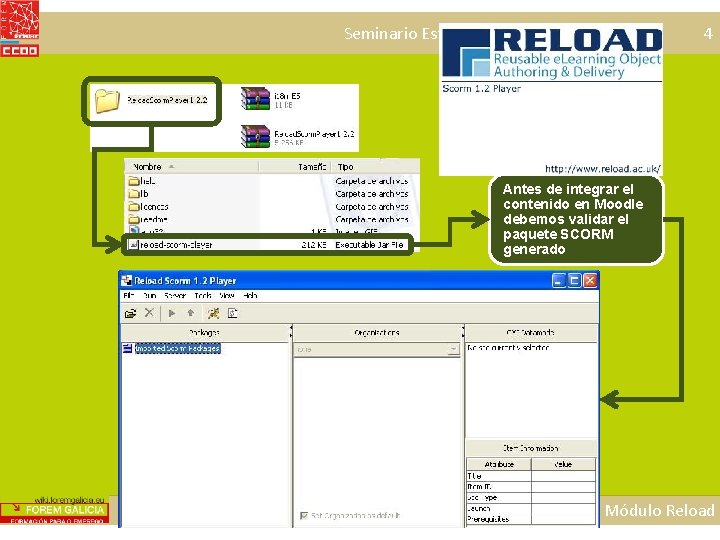Click the Packages panel header
Viewport: 720px width, 540px height.
coord(205,332)
